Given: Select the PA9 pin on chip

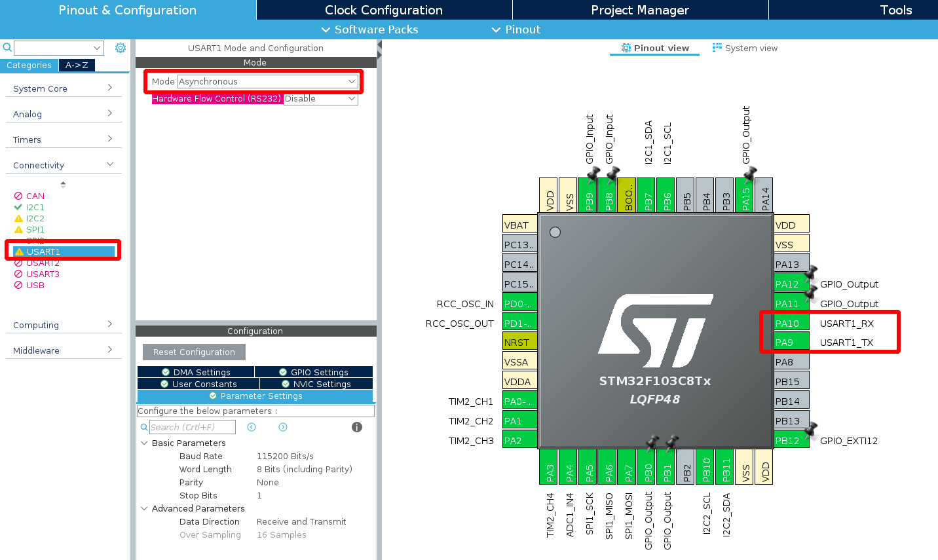Looking at the screenshot, I should coord(791,342).
